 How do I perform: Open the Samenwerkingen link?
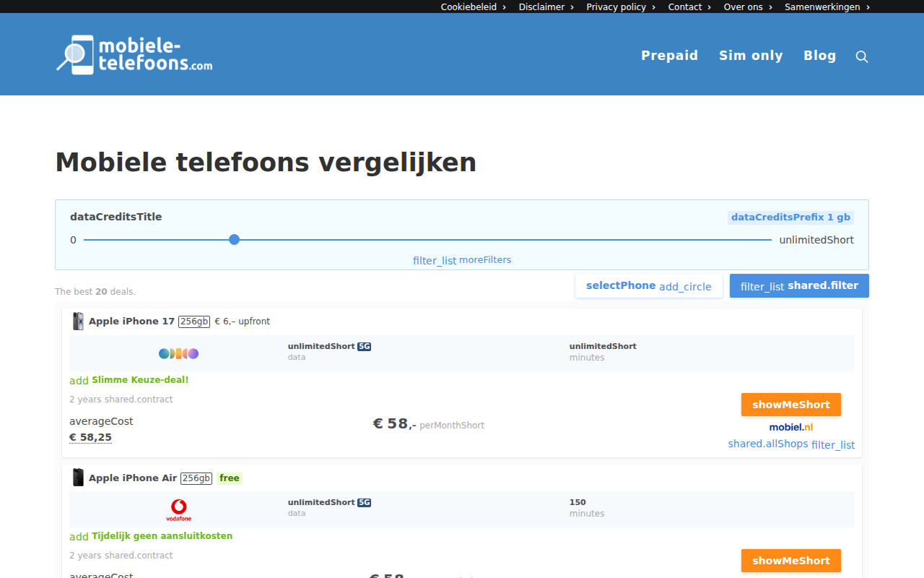(827, 7)
